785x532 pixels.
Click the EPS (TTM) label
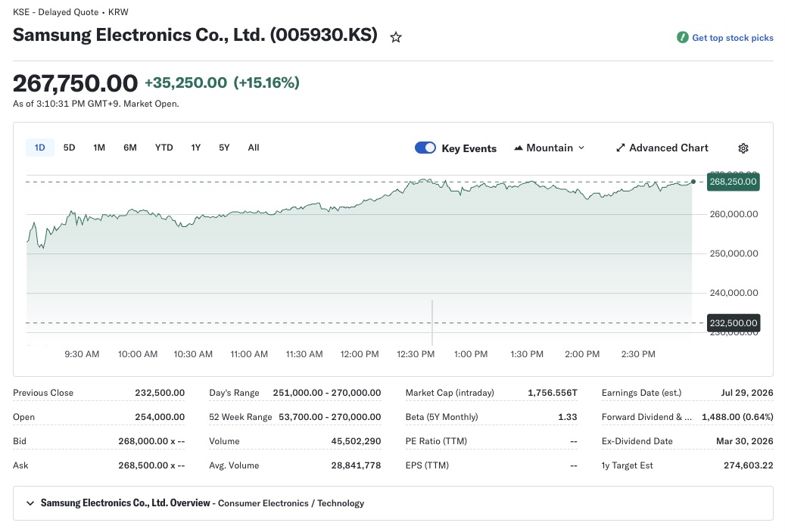pos(427,465)
